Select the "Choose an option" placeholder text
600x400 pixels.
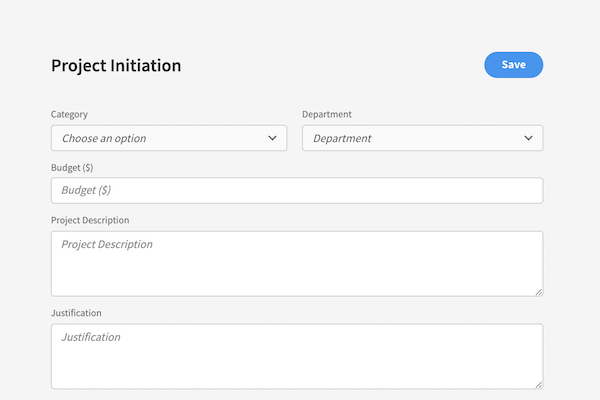tap(104, 138)
